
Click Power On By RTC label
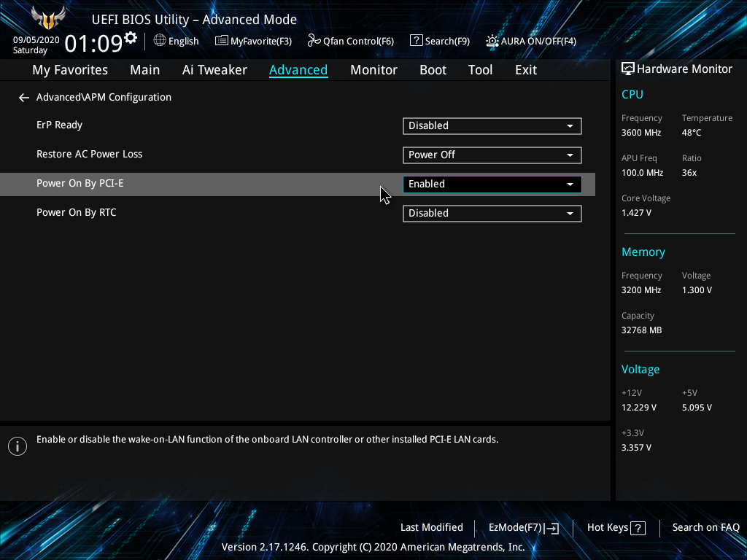tap(76, 213)
